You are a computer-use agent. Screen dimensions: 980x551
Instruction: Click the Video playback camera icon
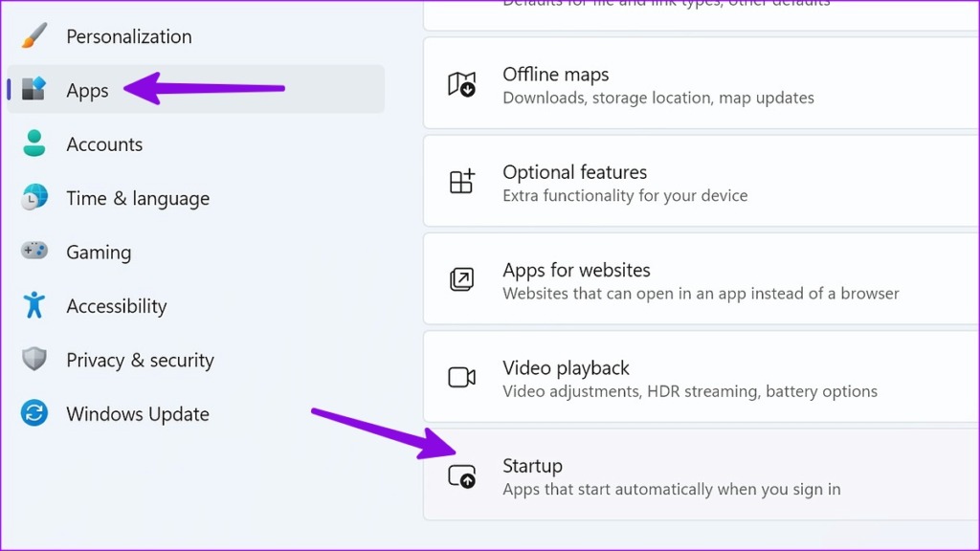point(462,378)
